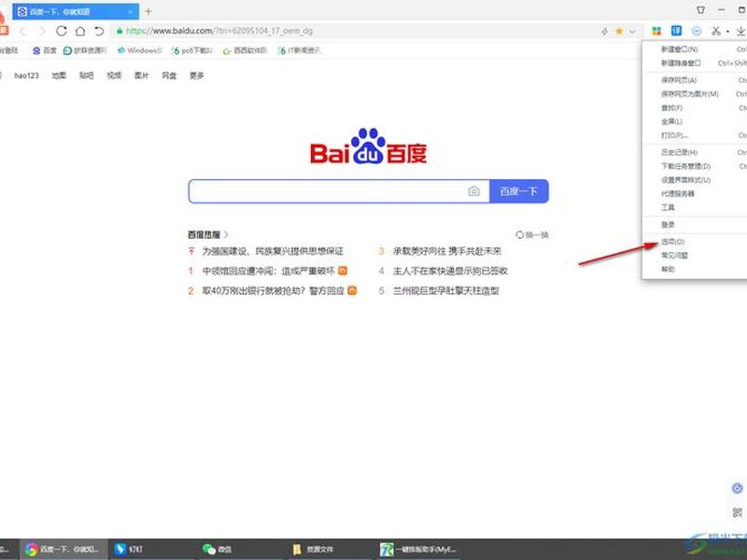
Task: Open 图片 from Baidu top navigation
Action: (x=142, y=76)
